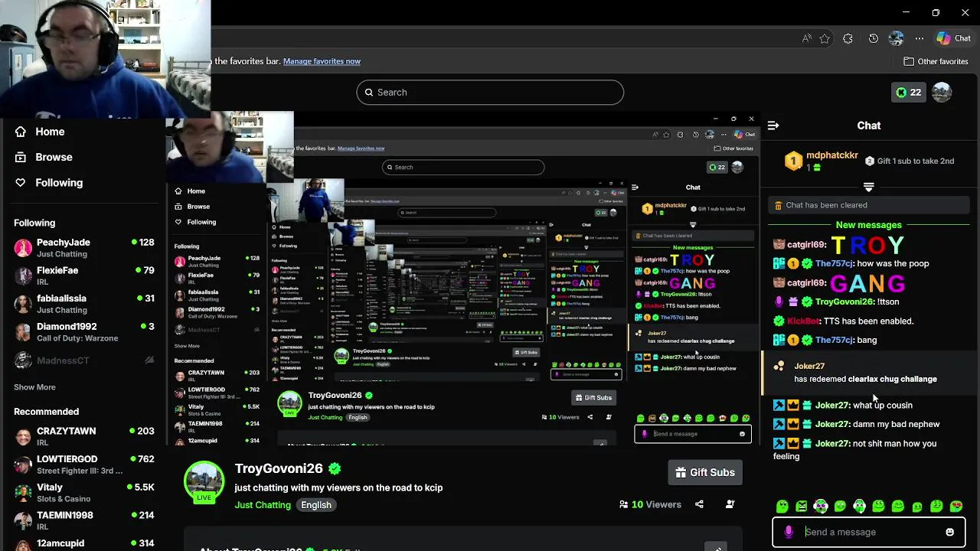Click the headphones purple-eyes emote
This screenshot has width=980, height=551.
coord(821,506)
